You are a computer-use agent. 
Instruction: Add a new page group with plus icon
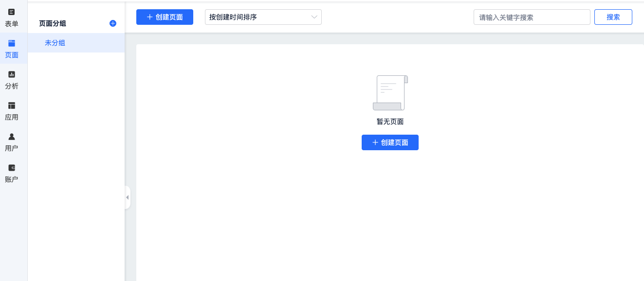(x=113, y=23)
